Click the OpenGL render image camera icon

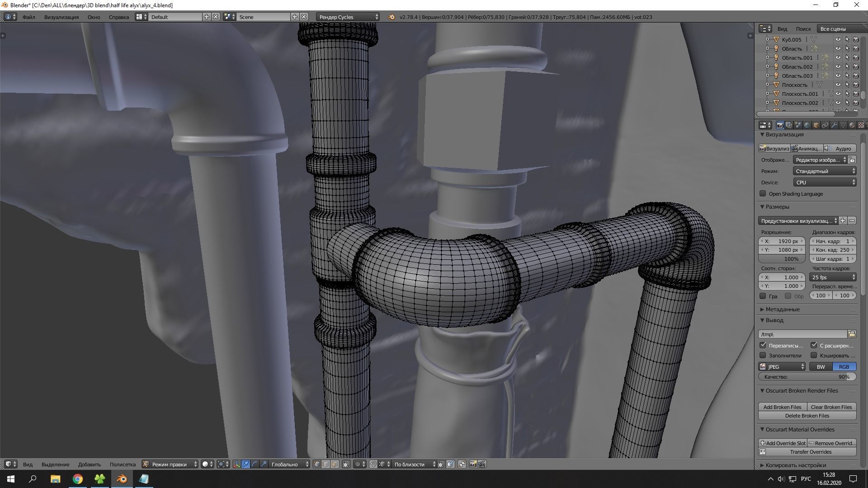[473, 464]
